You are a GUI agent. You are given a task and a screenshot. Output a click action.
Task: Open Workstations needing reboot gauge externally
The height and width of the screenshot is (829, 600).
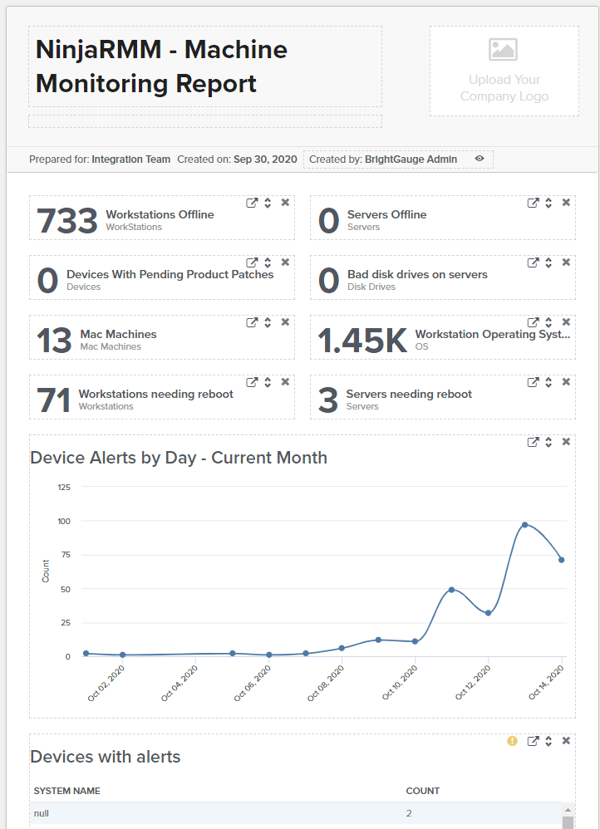252,382
